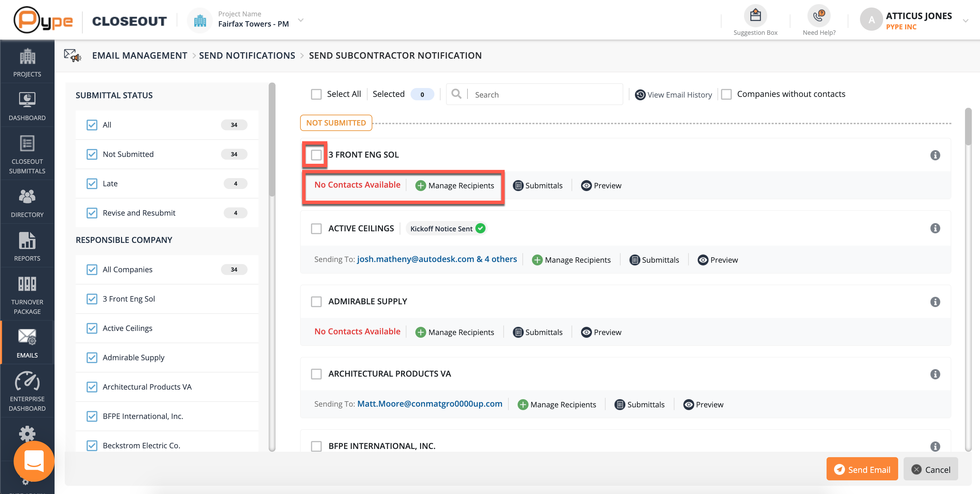Uncheck the Late submittal status filter
The height and width of the screenshot is (494, 980).
[92, 184]
